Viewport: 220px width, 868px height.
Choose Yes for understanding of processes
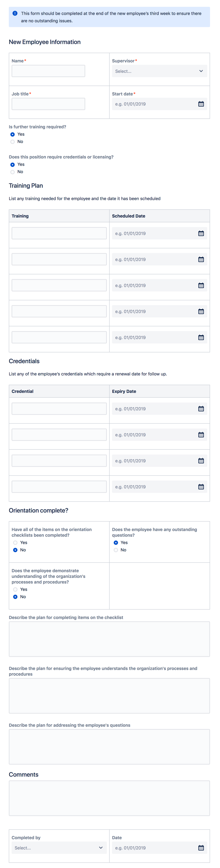[x=15, y=589]
